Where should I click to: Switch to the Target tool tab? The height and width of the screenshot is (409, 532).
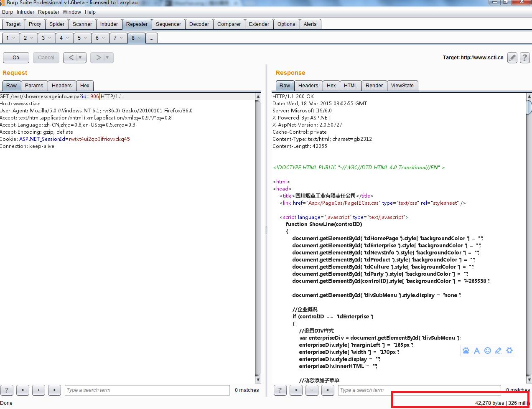click(x=13, y=24)
